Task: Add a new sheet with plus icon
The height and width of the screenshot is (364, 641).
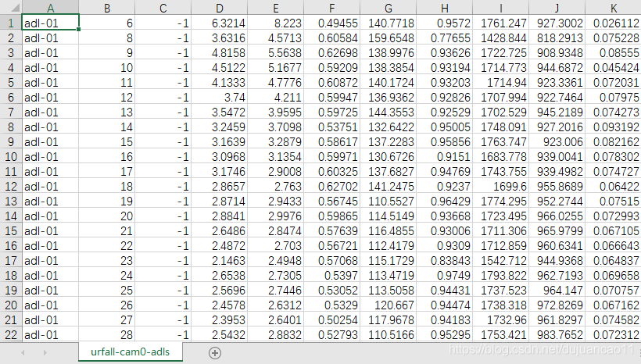Action: [x=215, y=353]
